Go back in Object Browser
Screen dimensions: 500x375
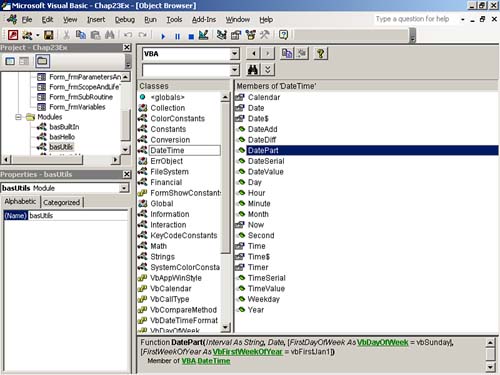[254, 53]
